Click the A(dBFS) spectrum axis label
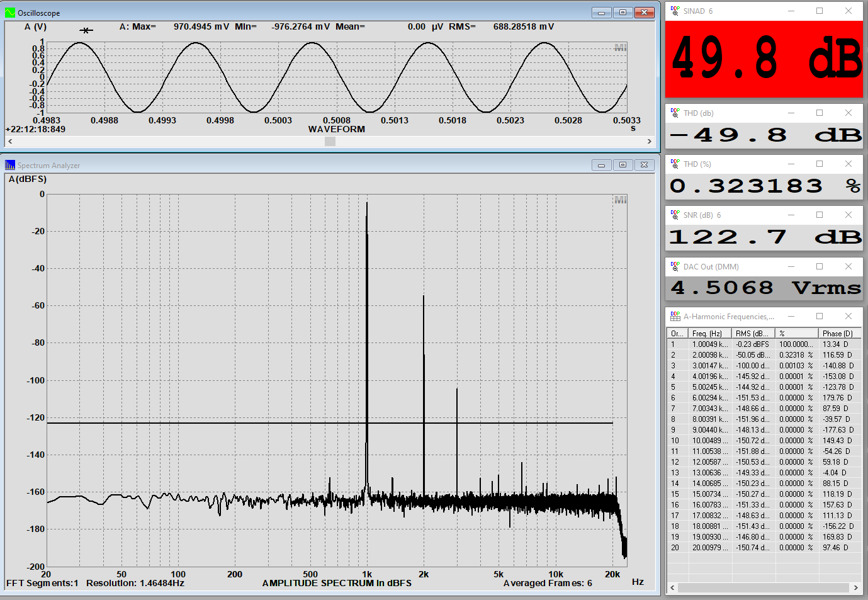 [28, 179]
